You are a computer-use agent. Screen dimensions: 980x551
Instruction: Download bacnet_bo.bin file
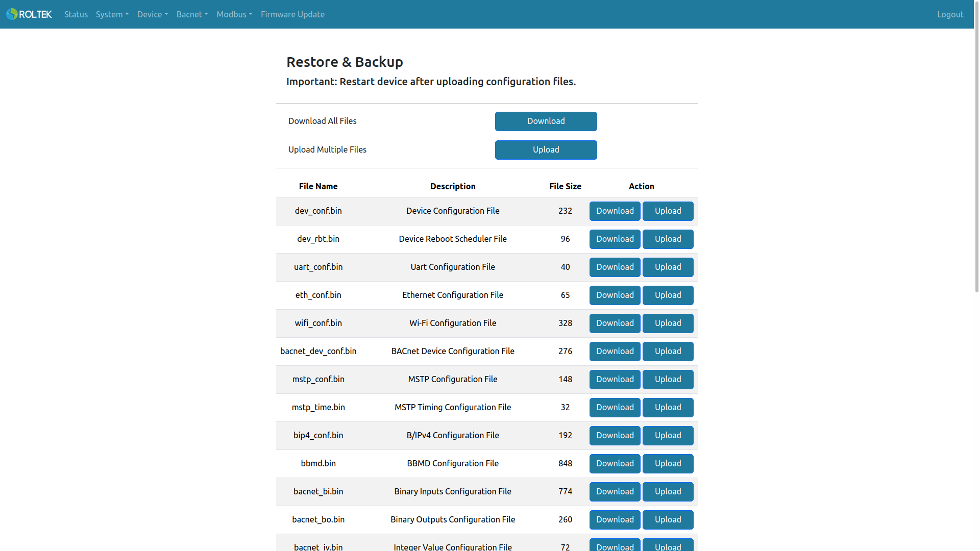pyautogui.click(x=615, y=520)
